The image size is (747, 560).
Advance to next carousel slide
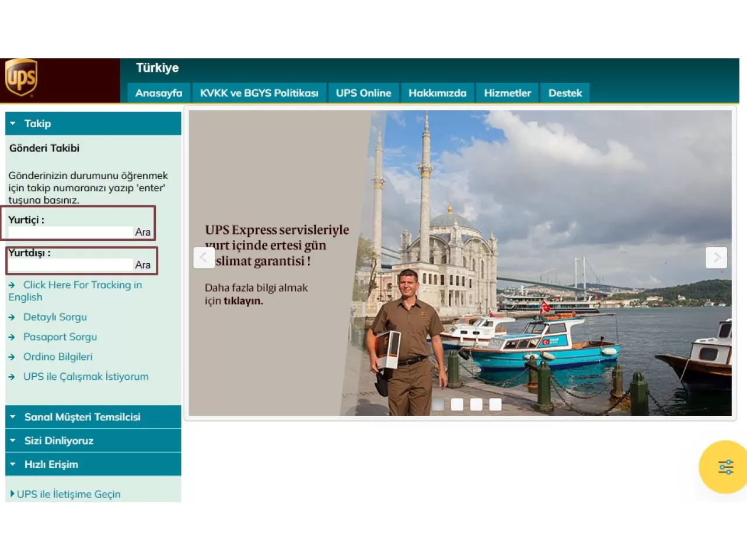716,257
